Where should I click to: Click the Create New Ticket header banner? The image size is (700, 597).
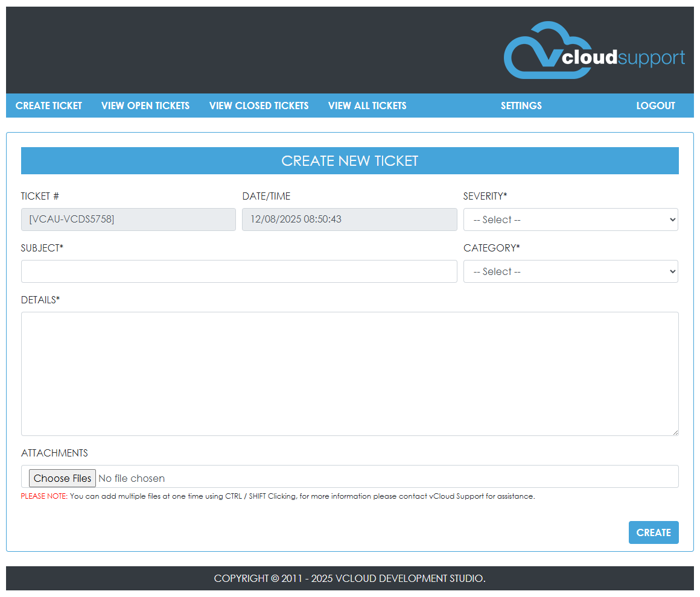click(x=349, y=161)
